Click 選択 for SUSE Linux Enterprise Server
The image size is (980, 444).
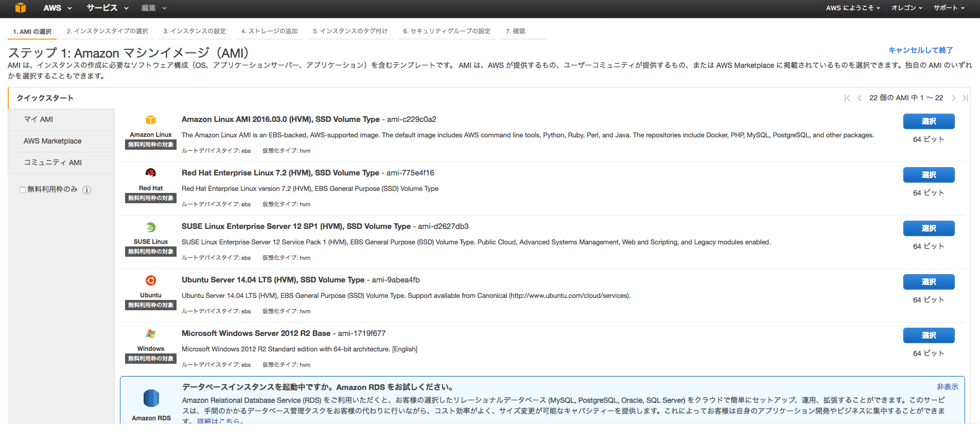coord(929,228)
